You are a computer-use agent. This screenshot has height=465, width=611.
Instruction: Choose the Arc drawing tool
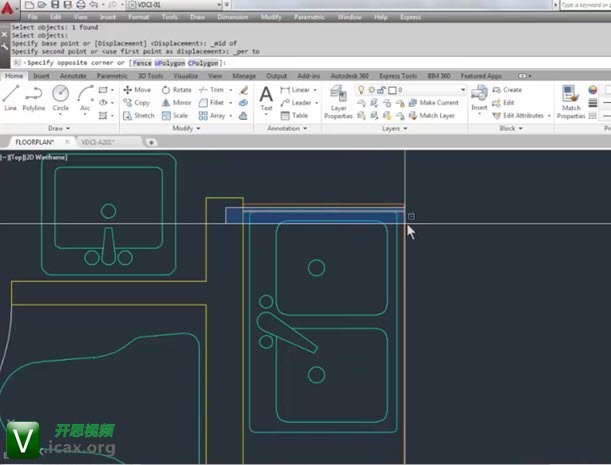coord(85,97)
